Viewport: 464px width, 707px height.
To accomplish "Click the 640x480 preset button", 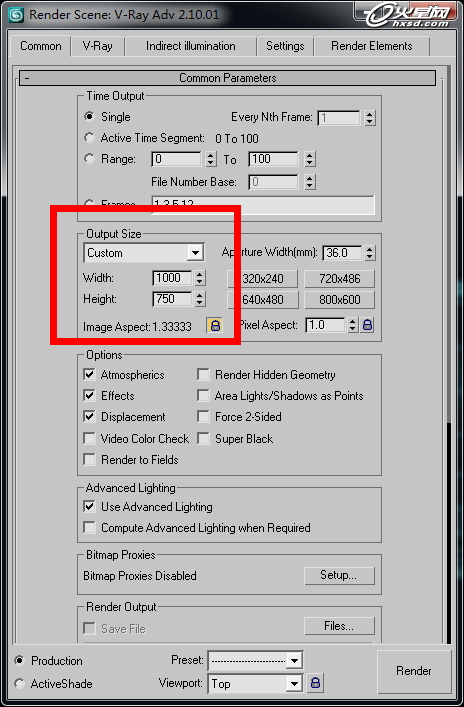I will click(262, 300).
